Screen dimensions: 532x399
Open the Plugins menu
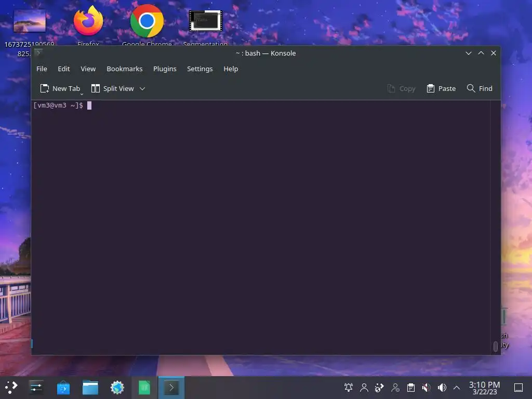tap(165, 69)
